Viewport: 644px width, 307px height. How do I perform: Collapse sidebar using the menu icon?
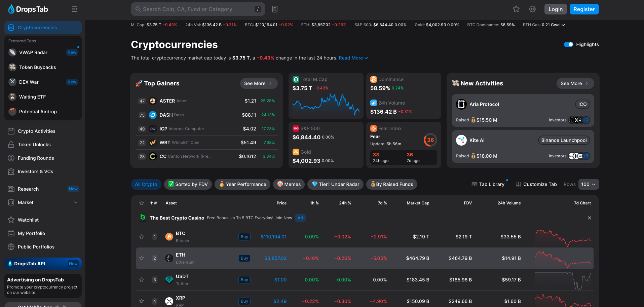click(x=74, y=9)
